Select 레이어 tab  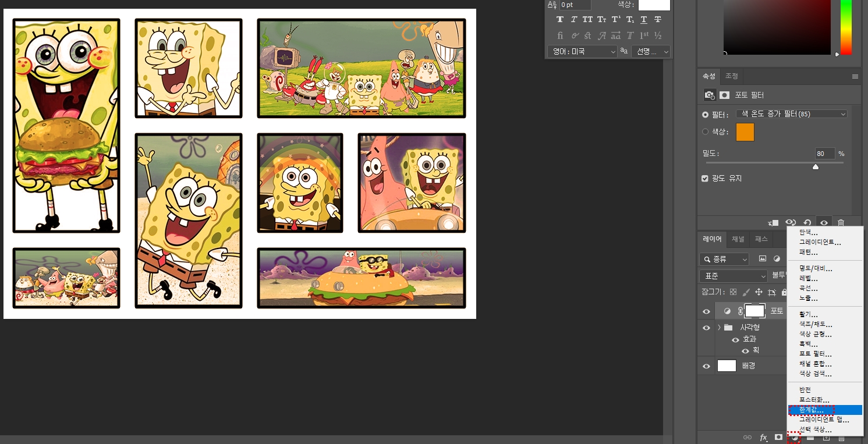coord(712,239)
